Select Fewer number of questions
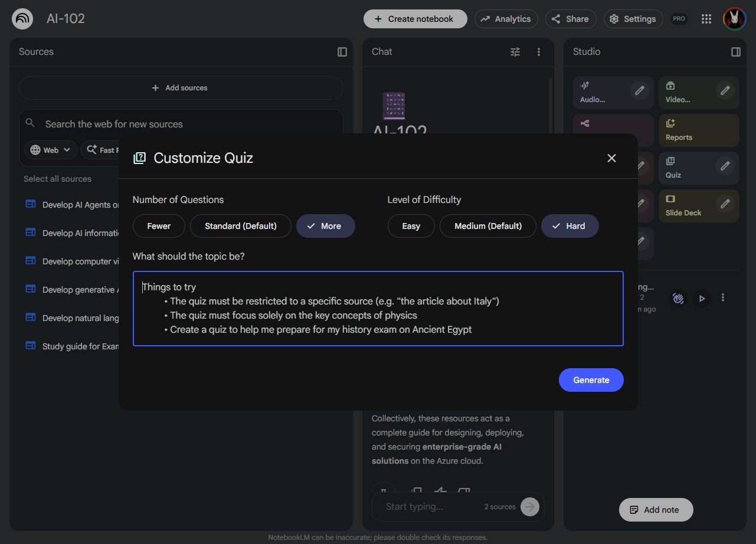Viewport: 756px width, 544px height. (159, 226)
